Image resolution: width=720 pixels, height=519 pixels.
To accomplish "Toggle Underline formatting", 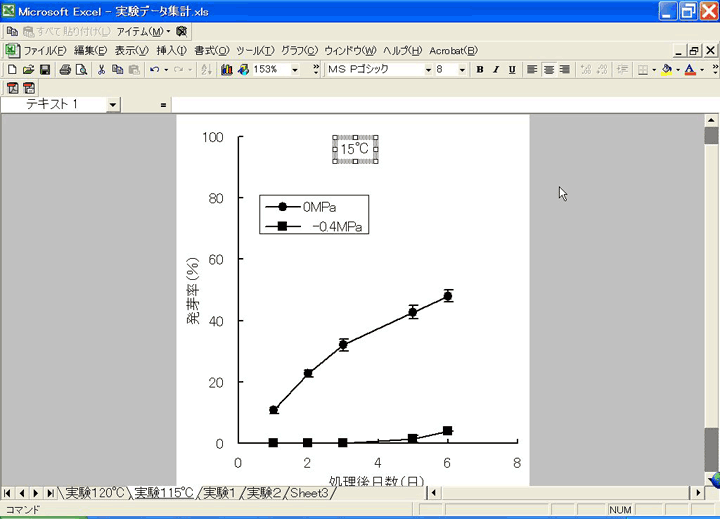I will tap(512, 70).
